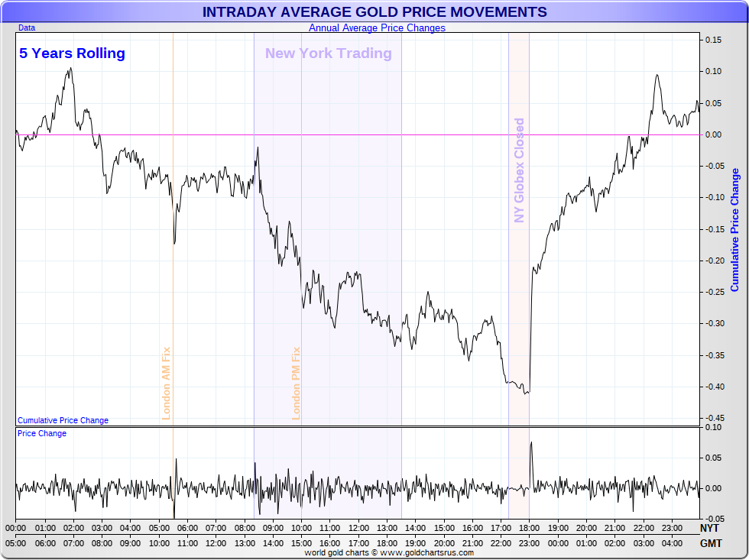The height and width of the screenshot is (560, 749).
Task: Click the blue 'Cumulative Price Change' label at the upper chart's bottom left
Action: 63,420
